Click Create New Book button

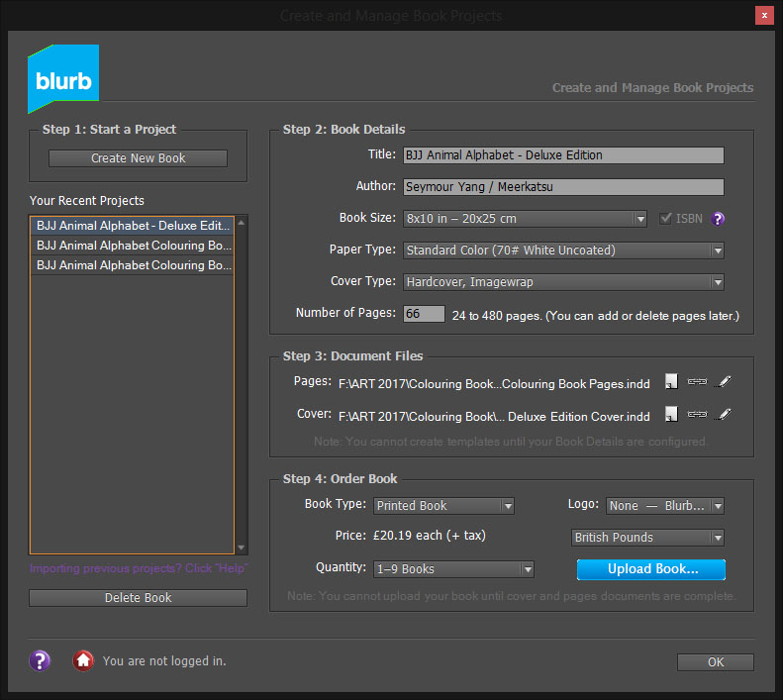[x=138, y=158]
